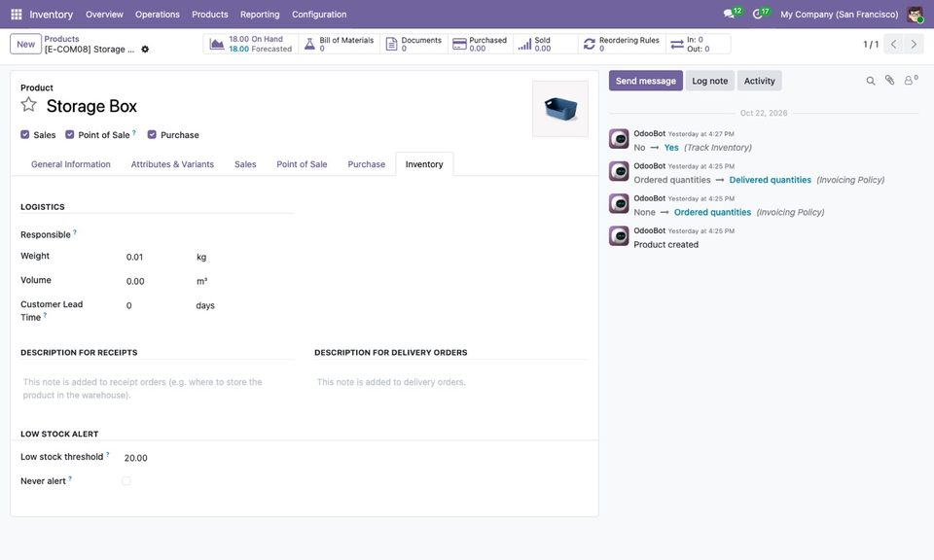This screenshot has width=934, height=560.
Task: Open the Products dropdown menu
Action: pyautogui.click(x=210, y=15)
